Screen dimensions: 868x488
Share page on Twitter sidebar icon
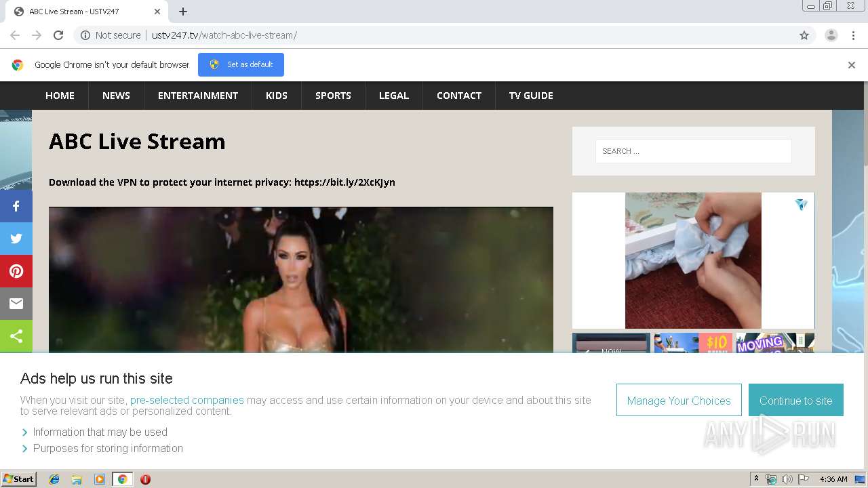[x=16, y=239]
